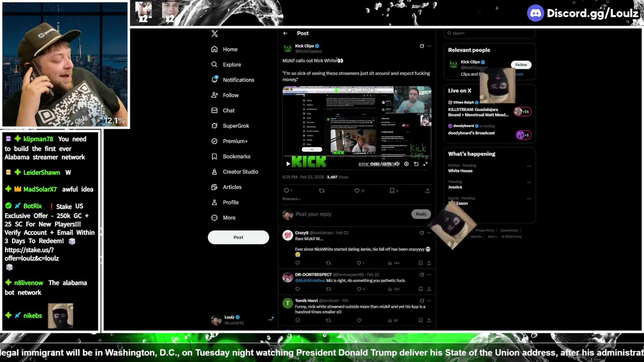Viewport: 644px width, 362px height.
Task: Share the Kick Clips post
Action: [x=427, y=191]
